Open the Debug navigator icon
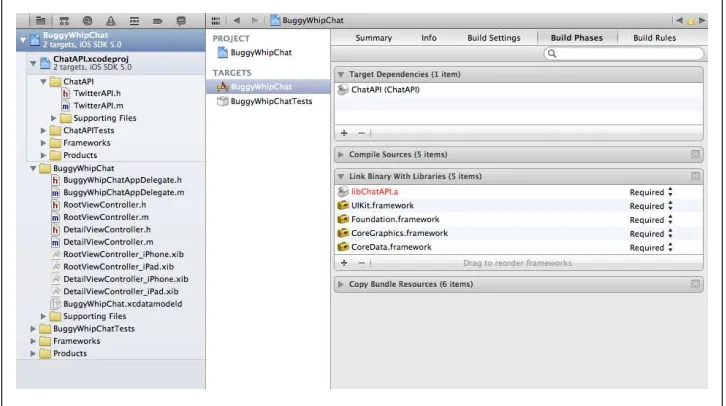The image size is (726, 406). [134, 20]
